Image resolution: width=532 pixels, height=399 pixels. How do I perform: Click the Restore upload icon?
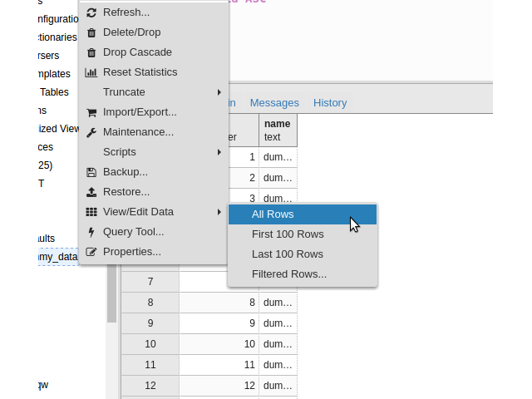click(91, 192)
